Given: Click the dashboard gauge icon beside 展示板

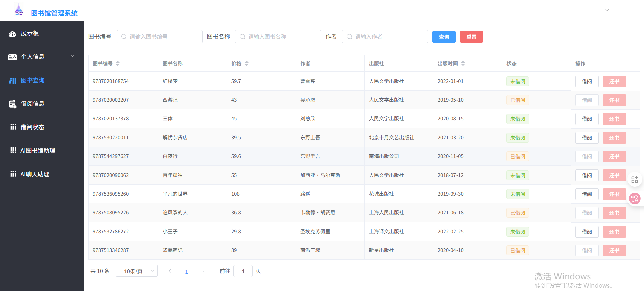Looking at the screenshot, I should [12, 34].
